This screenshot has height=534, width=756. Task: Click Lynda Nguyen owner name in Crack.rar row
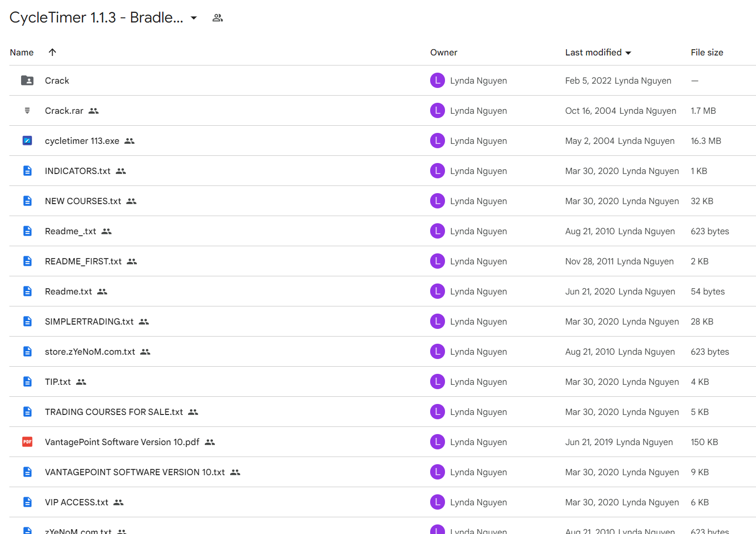tap(478, 111)
